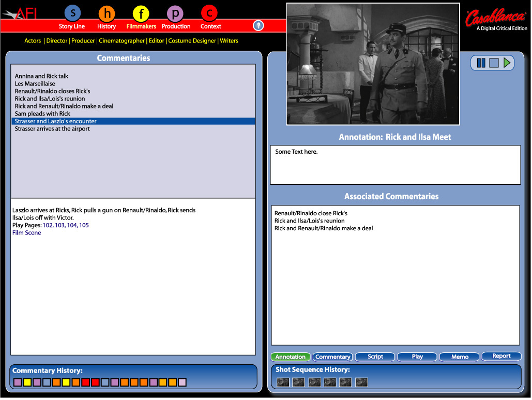Click the blue help question mark icon

(259, 26)
